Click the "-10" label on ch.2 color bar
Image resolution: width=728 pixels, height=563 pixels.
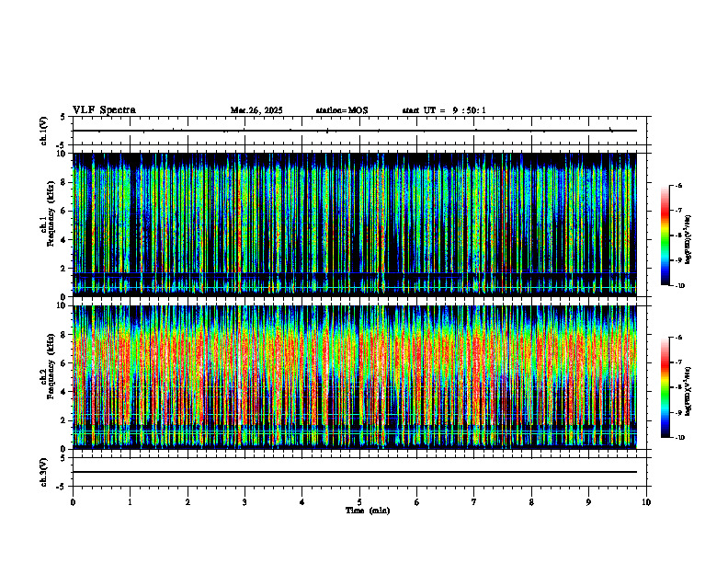click(x=680, y=438)
